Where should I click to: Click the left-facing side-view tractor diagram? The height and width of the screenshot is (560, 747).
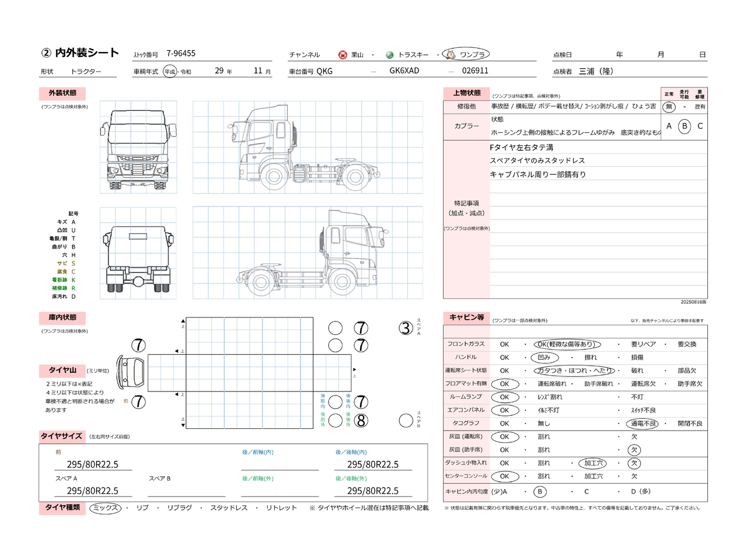tap(308, 147)
